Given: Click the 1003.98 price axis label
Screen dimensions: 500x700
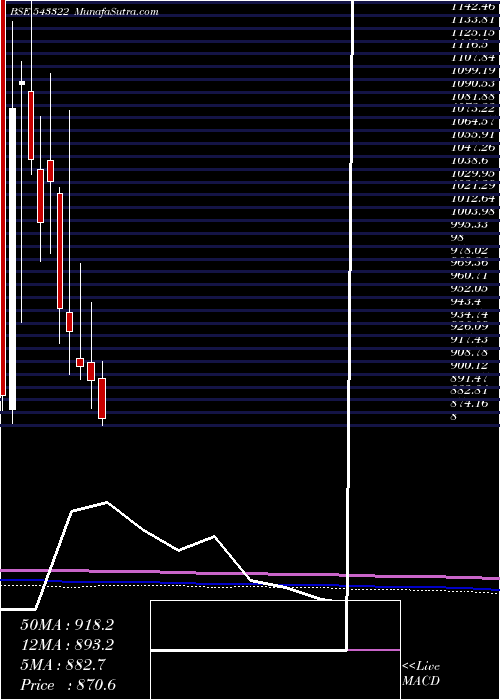Looking at the screenshot, I should tap(472, 212).
